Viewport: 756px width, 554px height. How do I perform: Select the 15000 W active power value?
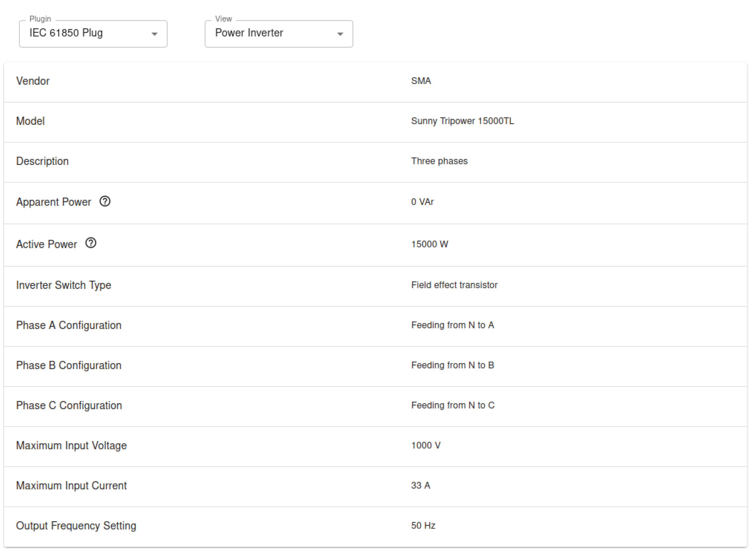pos(430,244)
